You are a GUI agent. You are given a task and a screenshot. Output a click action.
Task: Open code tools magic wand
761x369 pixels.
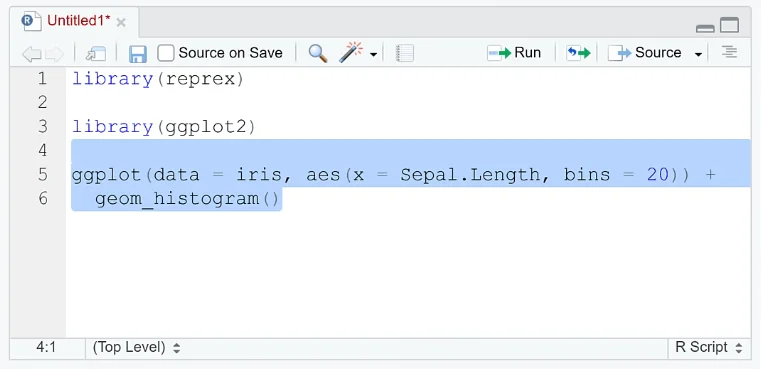(x=351, y=52)
